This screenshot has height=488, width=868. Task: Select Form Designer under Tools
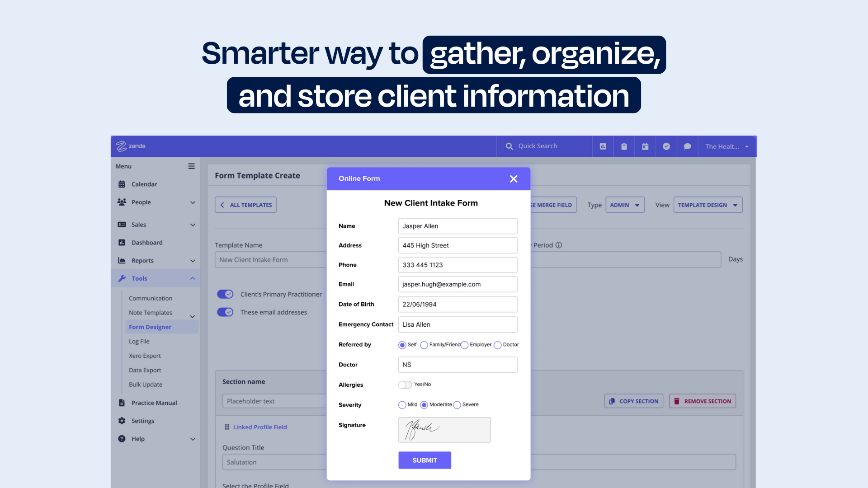[x=150, y=327]
